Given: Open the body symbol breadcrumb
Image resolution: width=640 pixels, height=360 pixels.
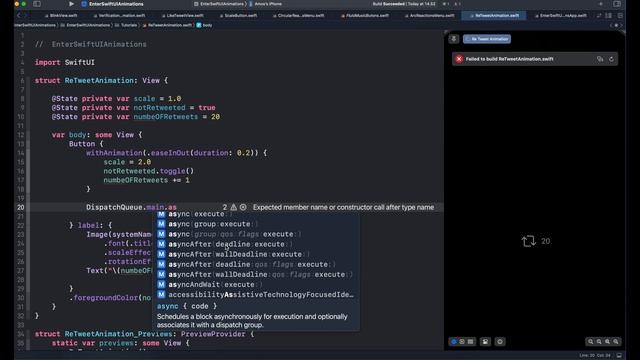Looking at the screenshot, I should pos(204,25).
